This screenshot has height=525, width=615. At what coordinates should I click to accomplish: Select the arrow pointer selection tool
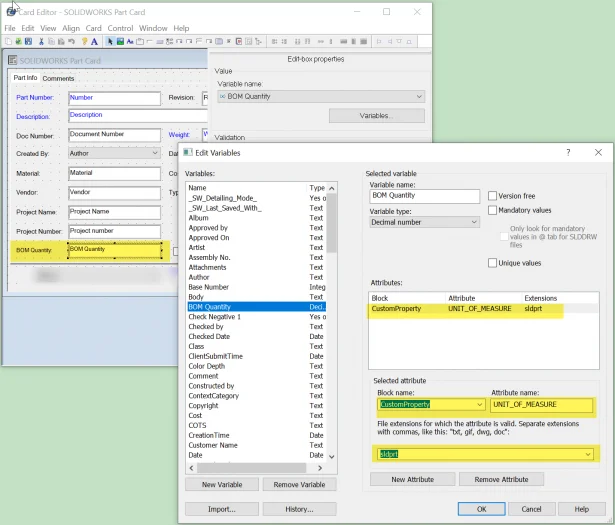pos(108,42)
